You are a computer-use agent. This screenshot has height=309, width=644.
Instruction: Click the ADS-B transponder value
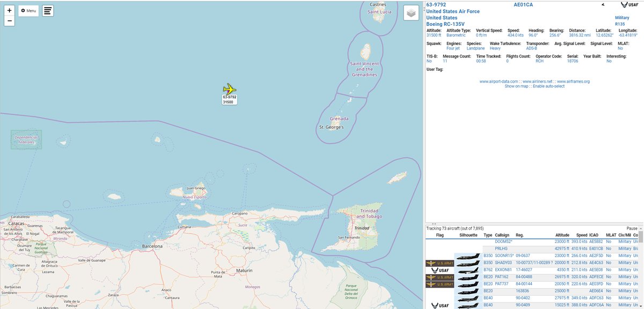point(531,48)
